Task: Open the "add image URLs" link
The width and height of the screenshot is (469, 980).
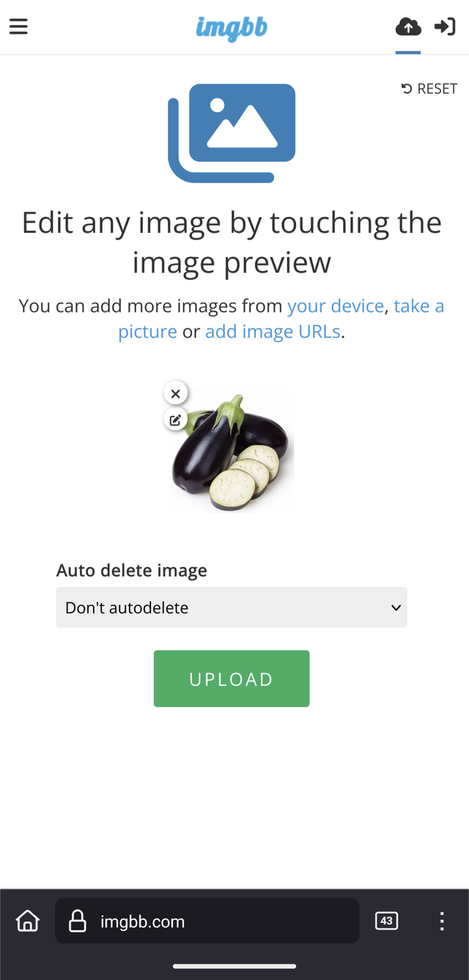Action: tap(273, 332)
